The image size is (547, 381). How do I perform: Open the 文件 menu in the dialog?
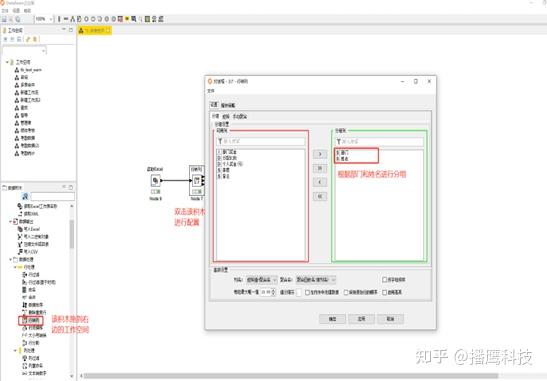pos(211,91)
